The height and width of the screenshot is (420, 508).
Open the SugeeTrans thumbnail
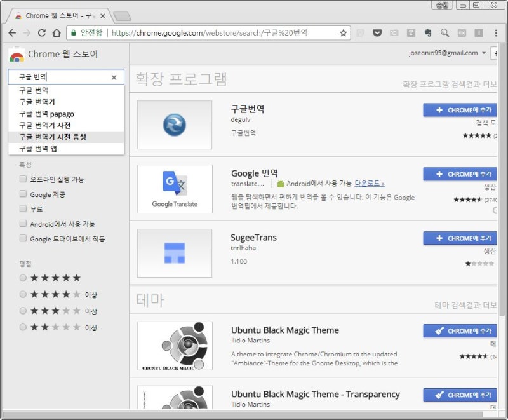pos(175,253)
